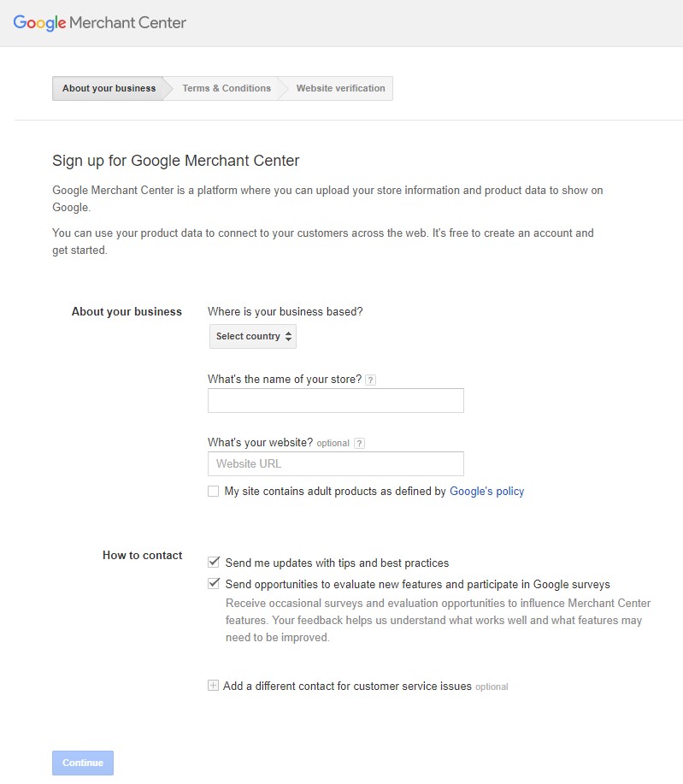Click the "How to contact" section heading
Image resolution: width=683 pixels, height=784 pixels.
tap(142, 555)
